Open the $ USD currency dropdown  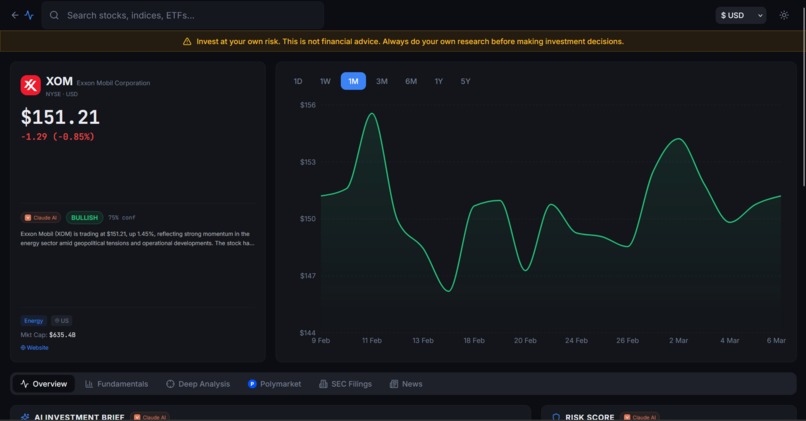coord(741,15)
